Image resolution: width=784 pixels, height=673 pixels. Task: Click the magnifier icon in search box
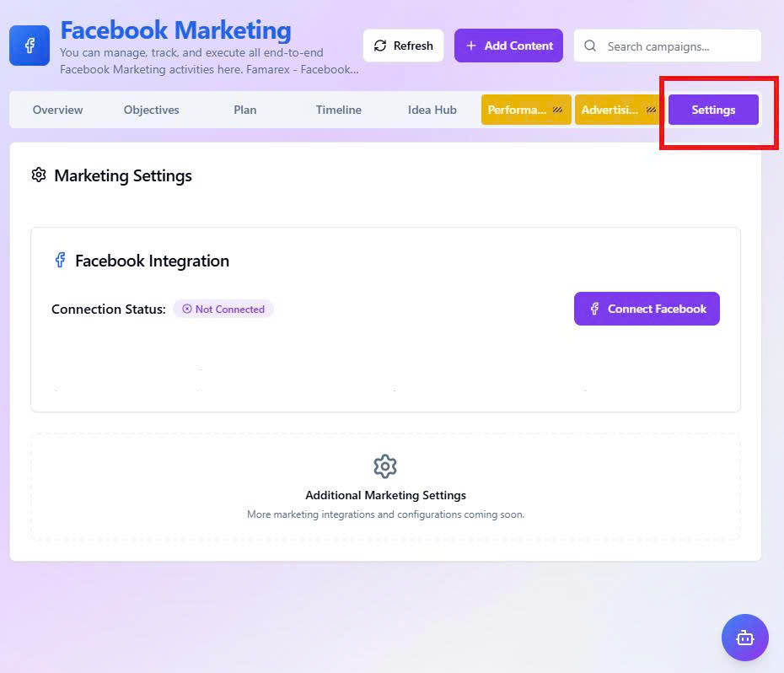(590, 46)
